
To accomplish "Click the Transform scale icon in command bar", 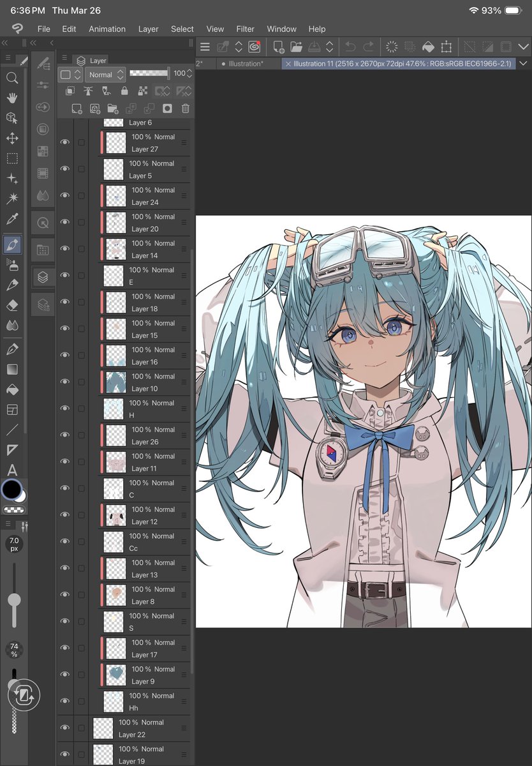I will [447, 47].
